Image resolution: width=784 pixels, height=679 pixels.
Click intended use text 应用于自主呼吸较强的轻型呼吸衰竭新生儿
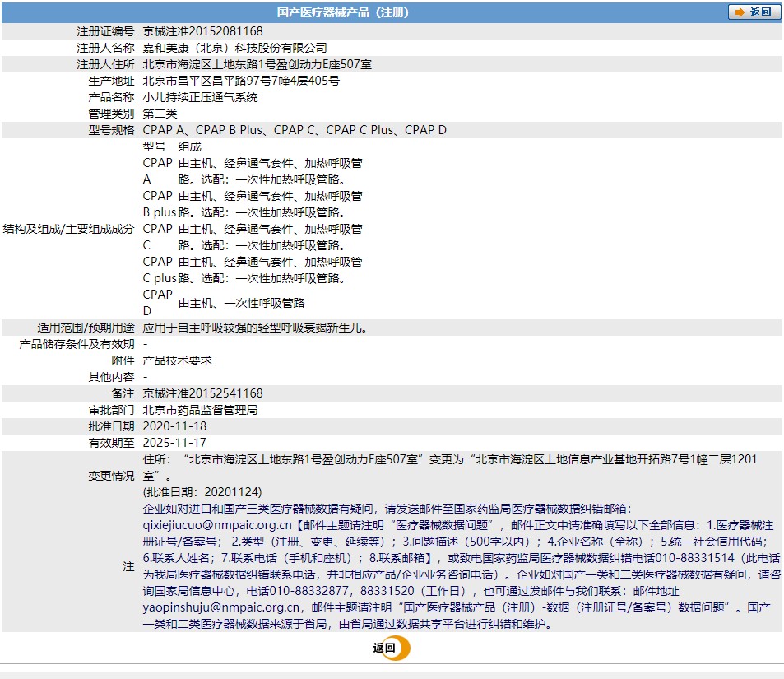tap(256, 328)
